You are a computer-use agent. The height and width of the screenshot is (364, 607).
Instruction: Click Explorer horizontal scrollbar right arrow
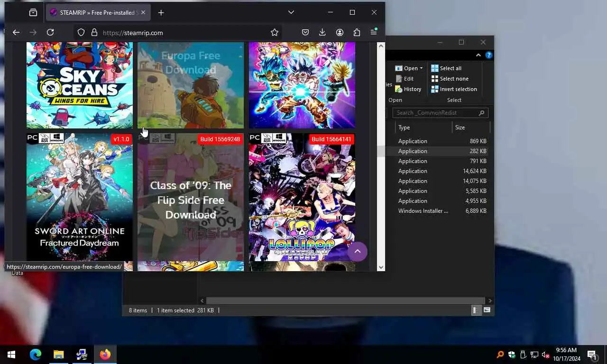490,300
